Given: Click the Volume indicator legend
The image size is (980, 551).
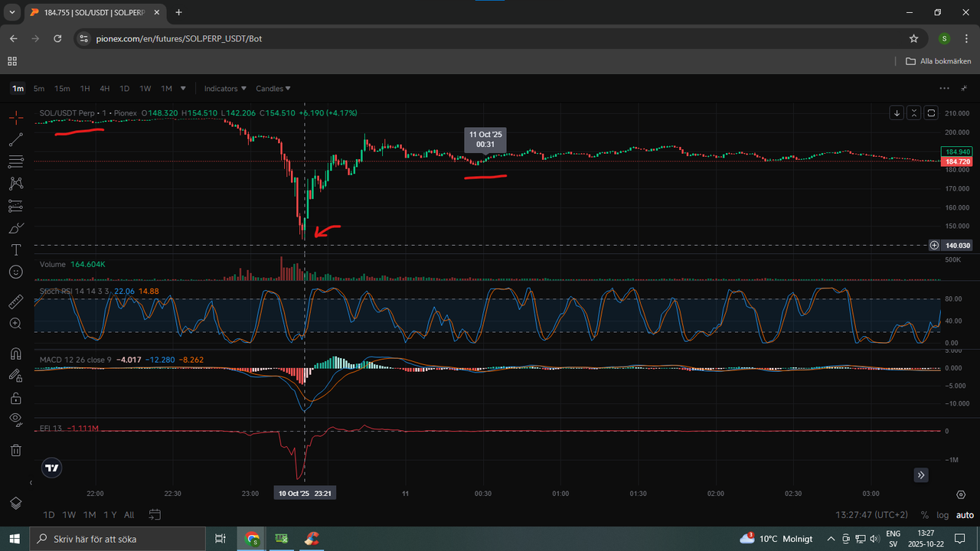Looking at the screenshot, I should (53, 264).
